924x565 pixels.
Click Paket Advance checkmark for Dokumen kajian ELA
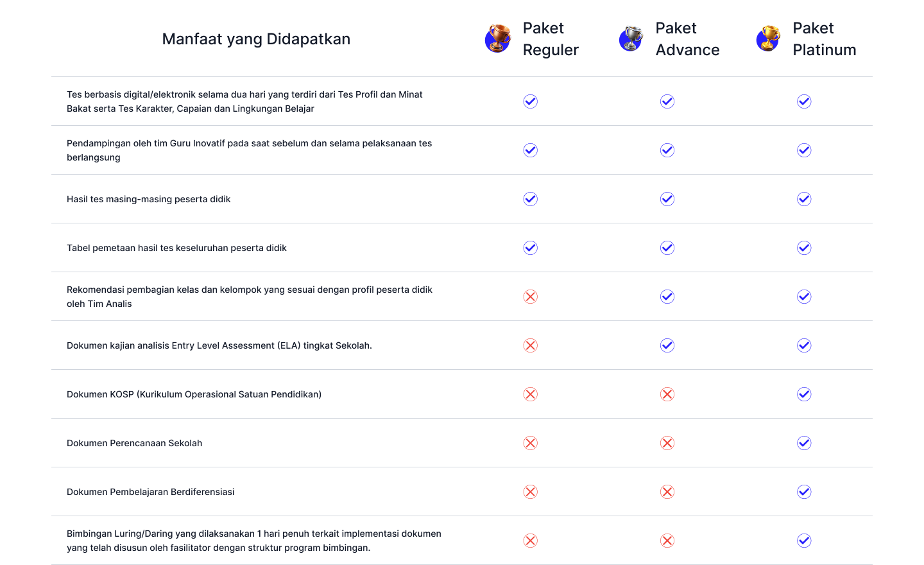(x=667, y=345)
